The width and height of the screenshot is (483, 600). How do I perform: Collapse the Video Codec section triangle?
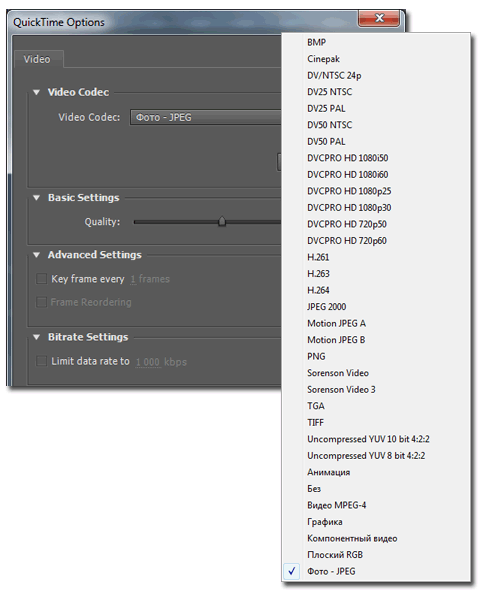pos(36,92)
